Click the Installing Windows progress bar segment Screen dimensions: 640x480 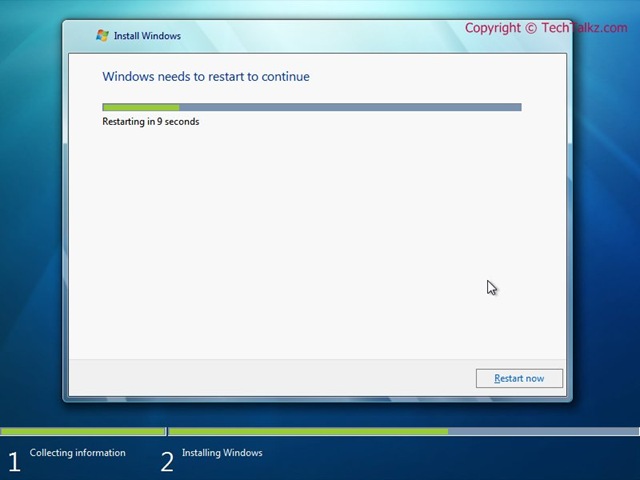click(404, 431)
